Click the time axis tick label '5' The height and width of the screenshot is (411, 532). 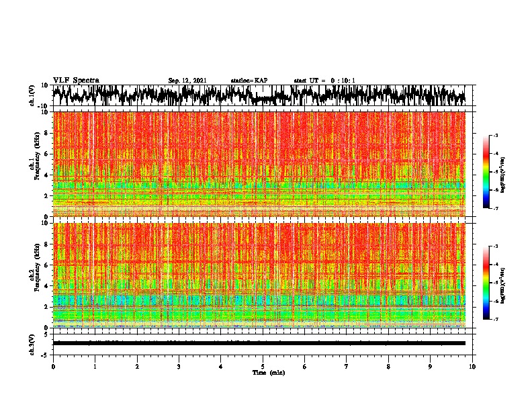click(263, 367)
